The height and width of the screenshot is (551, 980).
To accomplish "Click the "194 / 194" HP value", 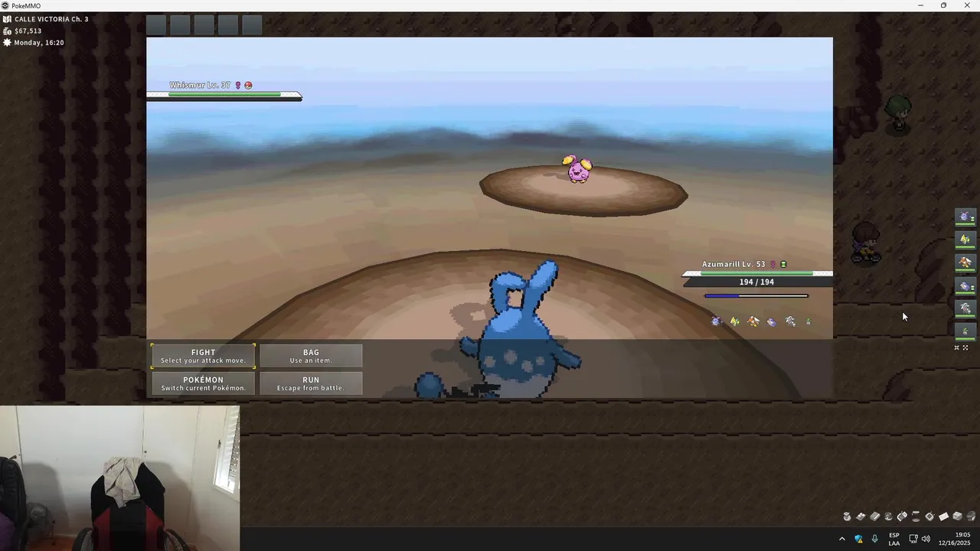I will (x=756, y=282).
